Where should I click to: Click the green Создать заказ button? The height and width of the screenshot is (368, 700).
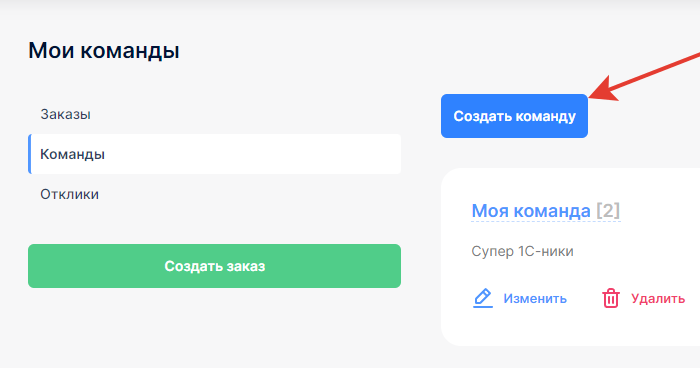click(x=214, y=266)
